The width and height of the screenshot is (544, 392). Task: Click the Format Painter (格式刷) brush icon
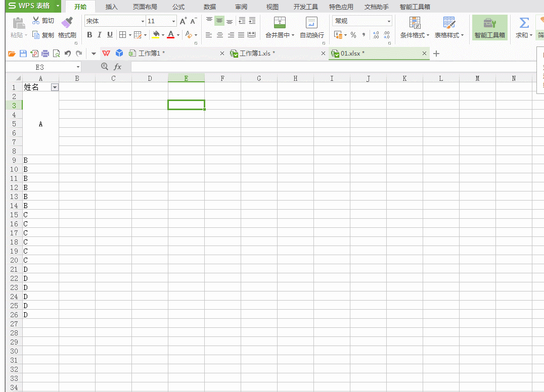67,23
